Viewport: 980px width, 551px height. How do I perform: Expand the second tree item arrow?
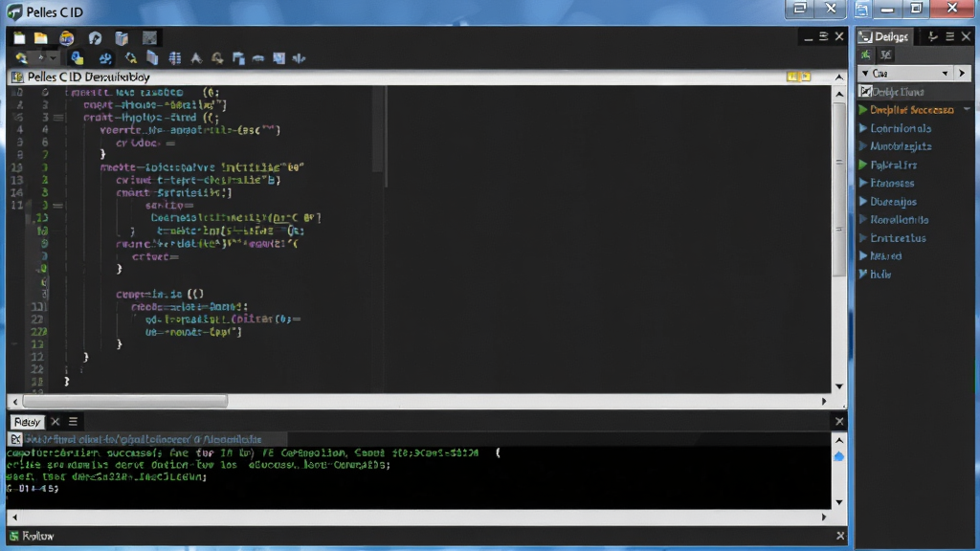[x=863, y=128]
